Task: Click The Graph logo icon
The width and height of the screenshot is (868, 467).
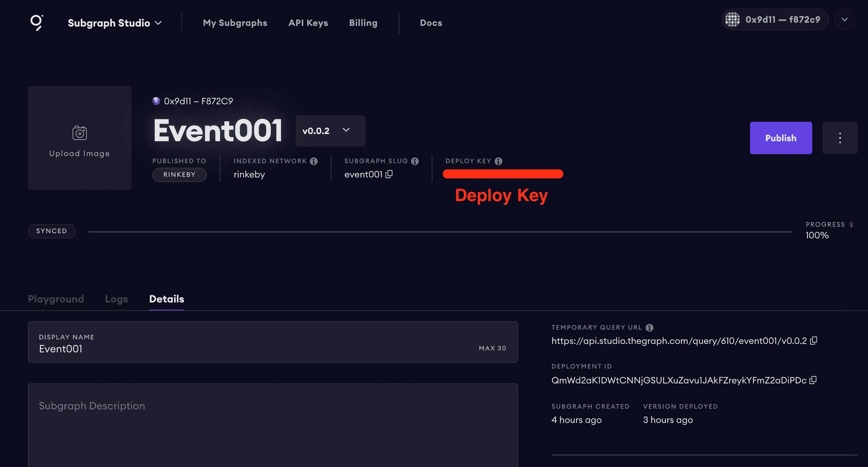Action: click(36, 23)
